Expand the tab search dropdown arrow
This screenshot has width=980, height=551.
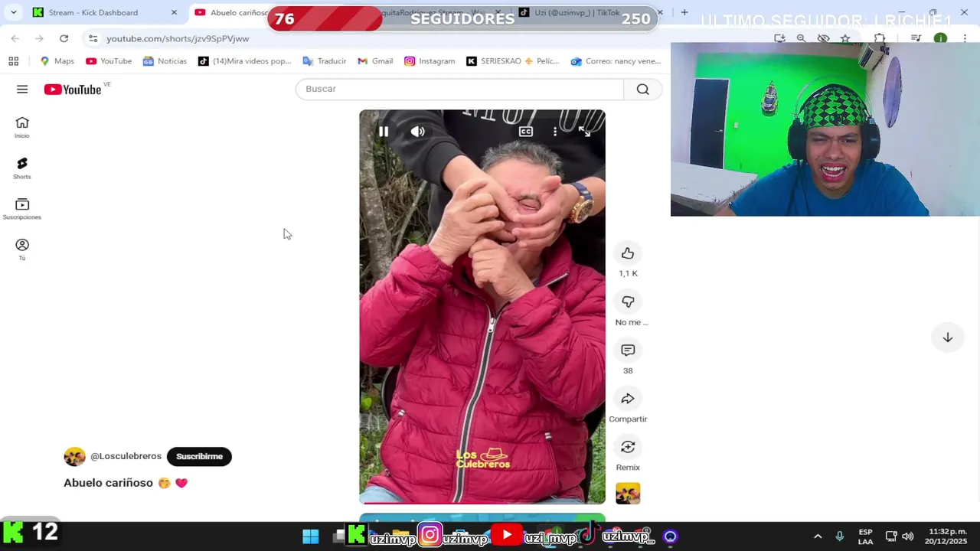coord(13,12)
